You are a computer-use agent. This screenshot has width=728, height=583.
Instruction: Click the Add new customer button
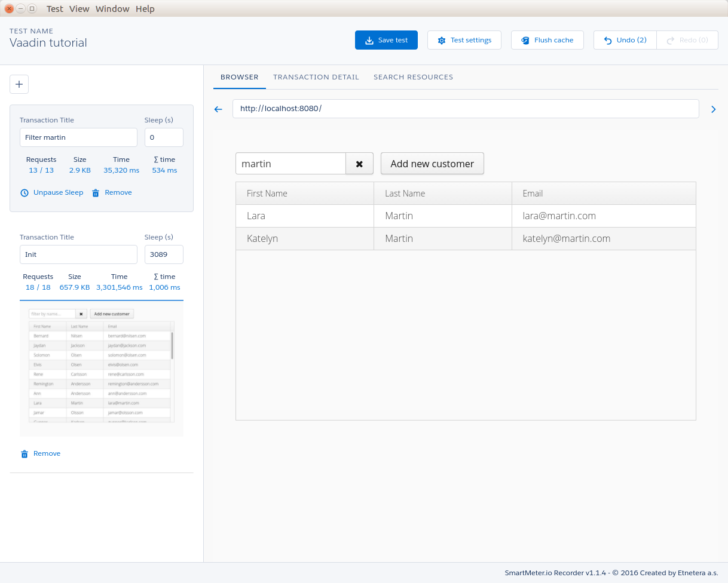click(x=432, y=164)
